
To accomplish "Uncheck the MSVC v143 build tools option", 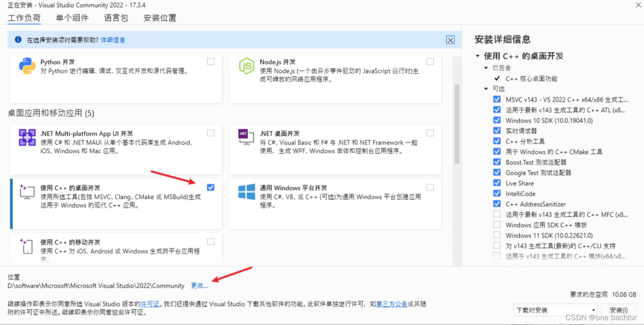I will pos(497,99).
